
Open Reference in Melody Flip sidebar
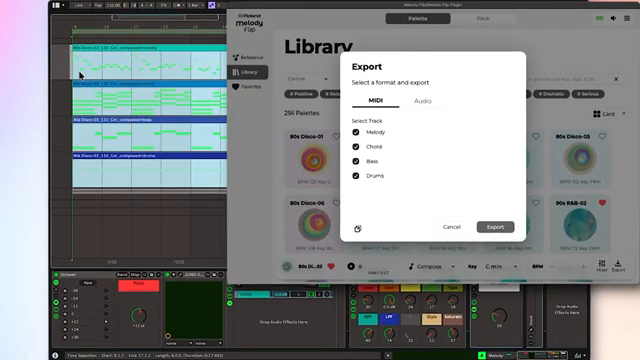(x=248, y=58)
